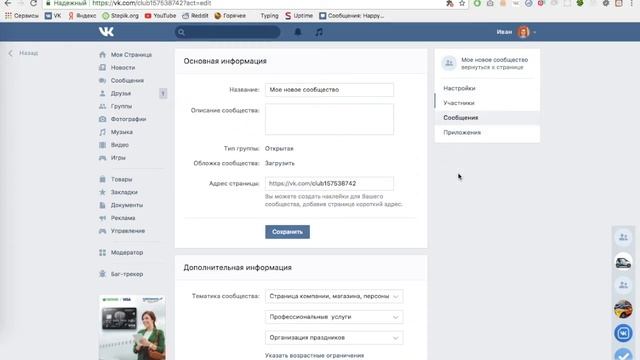Open Закладки in left sidebar
The height and width of the screenshot is (360, 640).
coord(124,192)
